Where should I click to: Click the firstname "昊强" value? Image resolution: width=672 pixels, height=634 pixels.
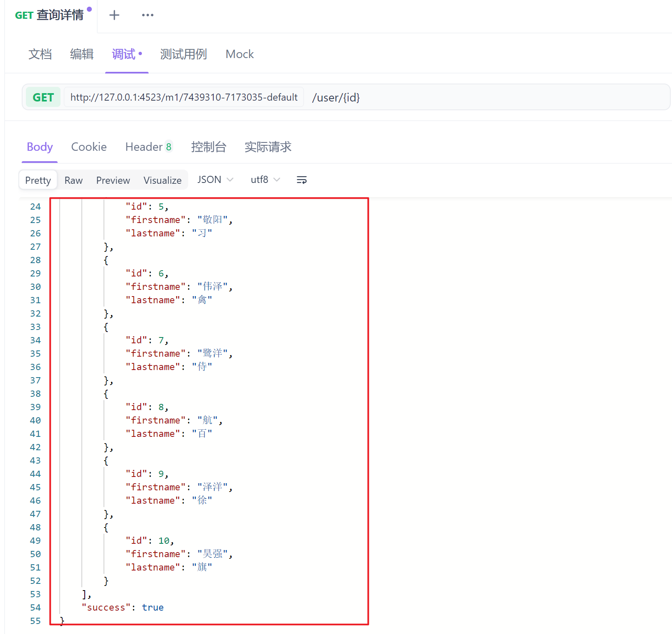coord(212,554)
